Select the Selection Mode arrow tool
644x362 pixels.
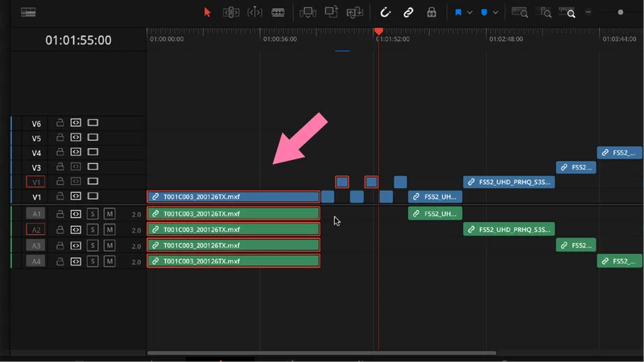coord(207,12)
